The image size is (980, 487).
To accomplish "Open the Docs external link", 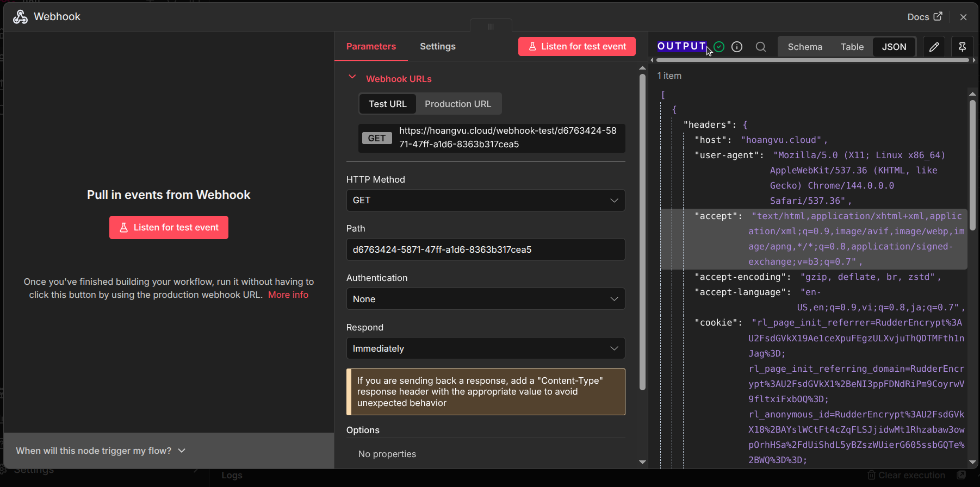I will 925,17.
